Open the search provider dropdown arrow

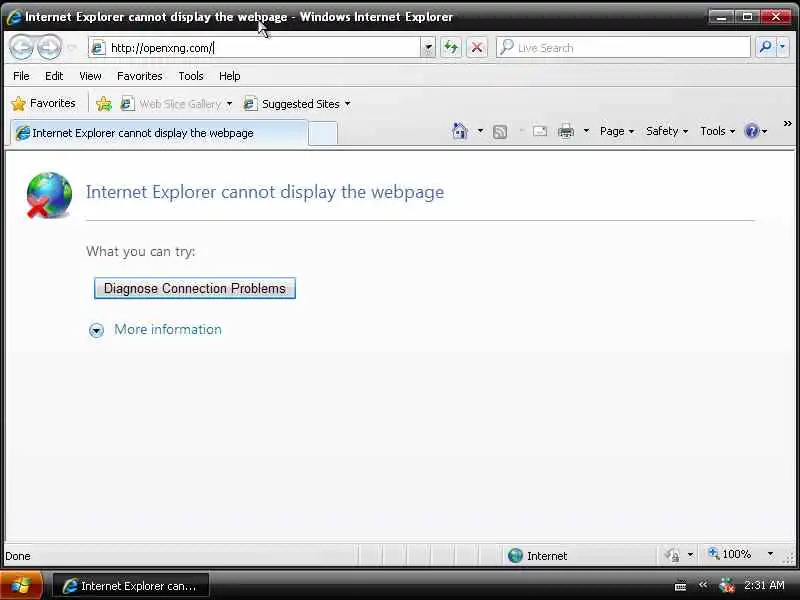coord(782,47)
